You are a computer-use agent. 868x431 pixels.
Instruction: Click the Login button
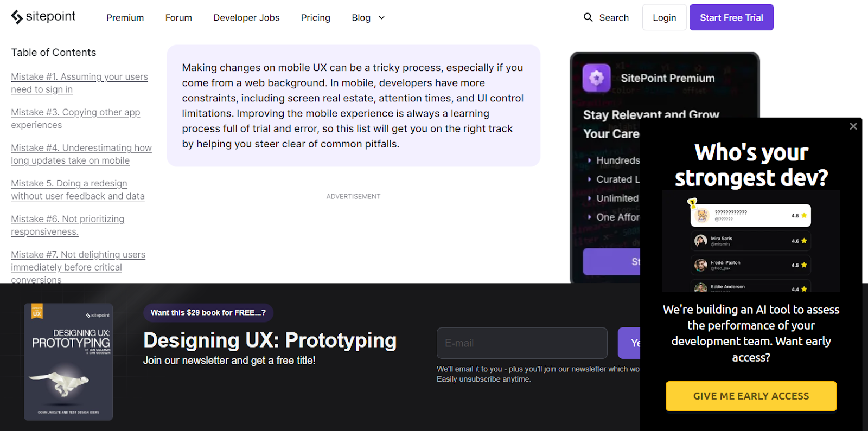[x=664, y=18]
